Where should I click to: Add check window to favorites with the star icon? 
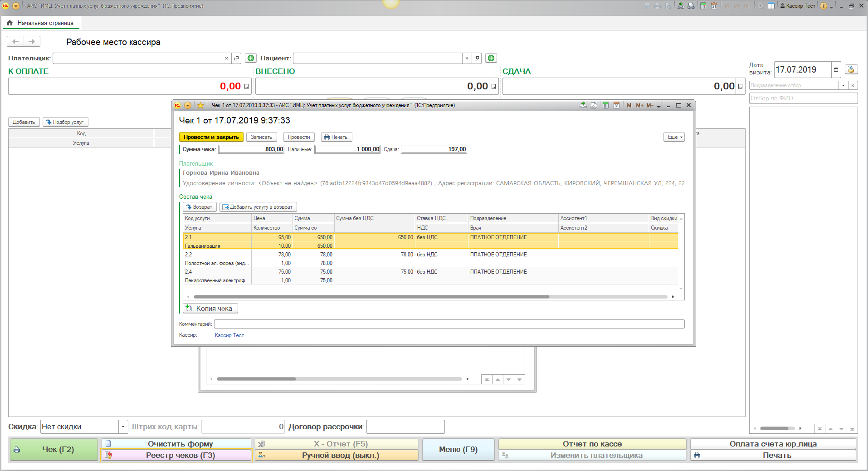(x=200, y=105)
